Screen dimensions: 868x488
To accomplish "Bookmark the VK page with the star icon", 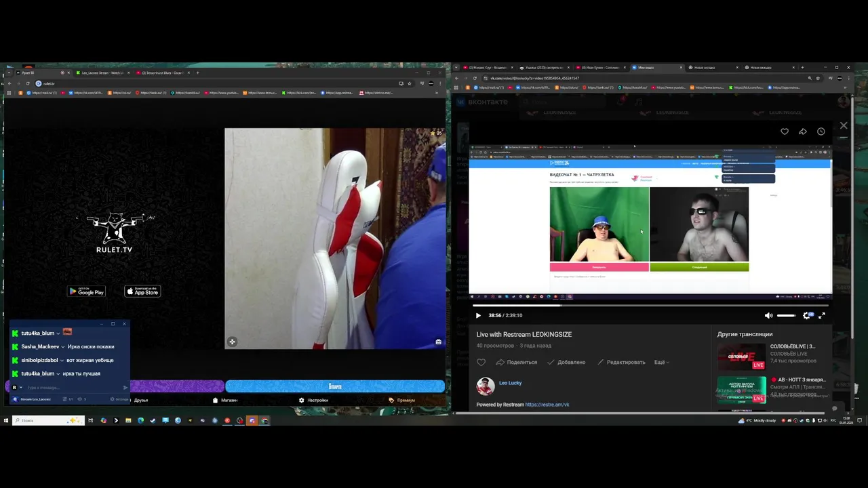I will 818,78.
